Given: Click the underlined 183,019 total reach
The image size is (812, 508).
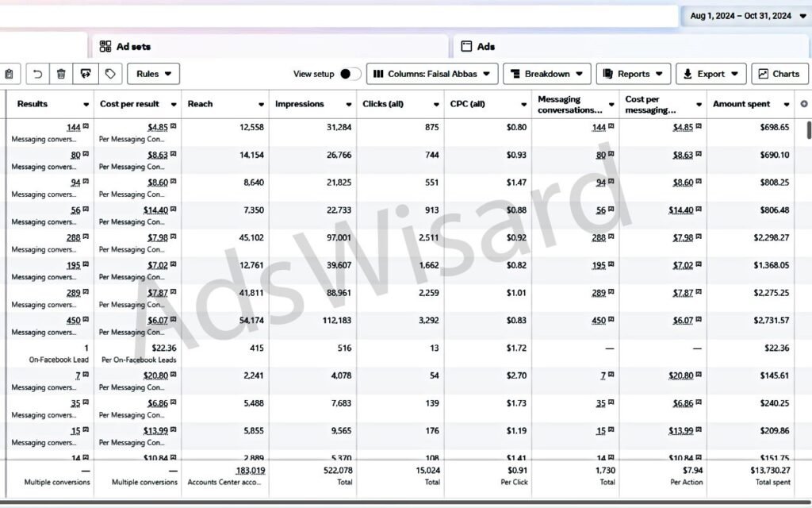Looking at the screenshot, I should [250, 471].
